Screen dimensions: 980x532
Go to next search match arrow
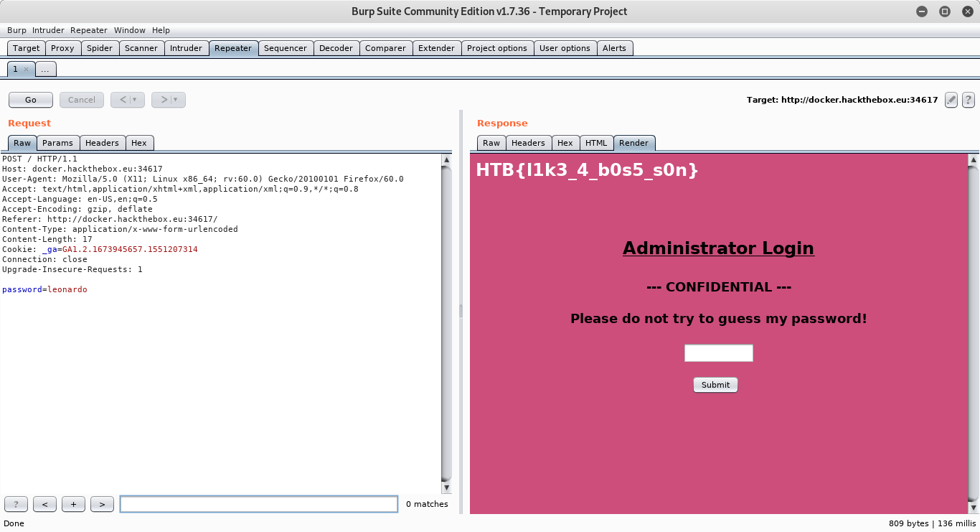pyautogui.click(x=102, y=504)
